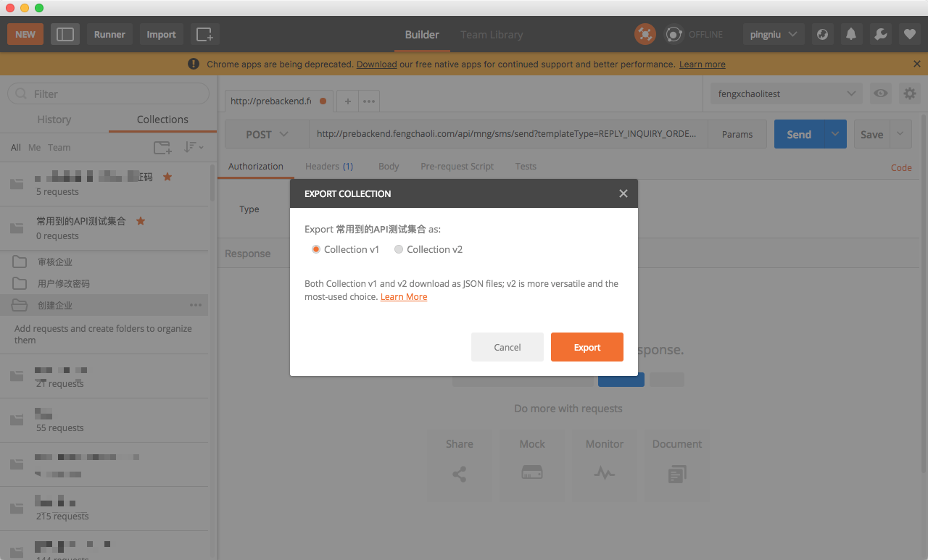Dismiss the deprecation banner
The image size is (928, 560).
click(917, 64)
